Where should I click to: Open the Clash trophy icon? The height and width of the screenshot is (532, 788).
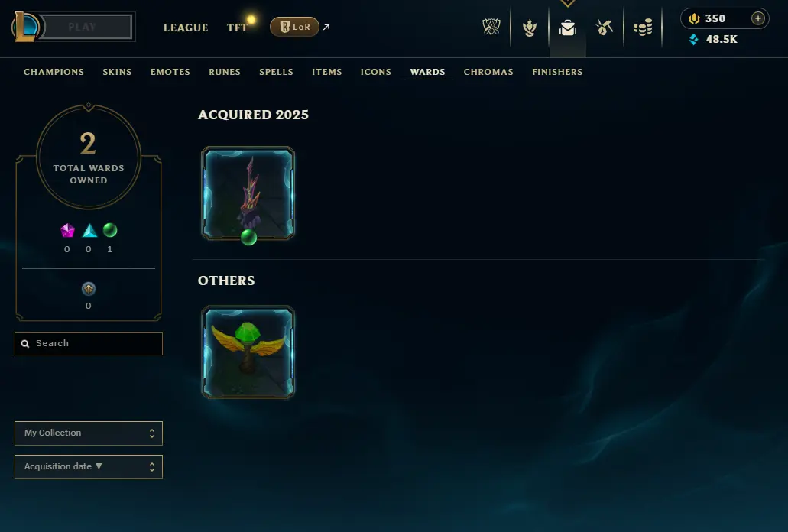(x=491, y=27)
